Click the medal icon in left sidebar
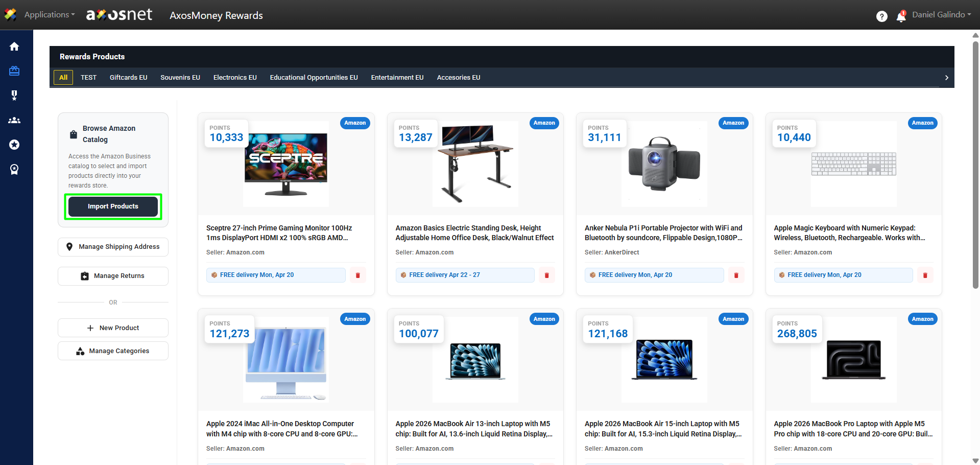This screenshot has width=980, height=465. point(14,95)
